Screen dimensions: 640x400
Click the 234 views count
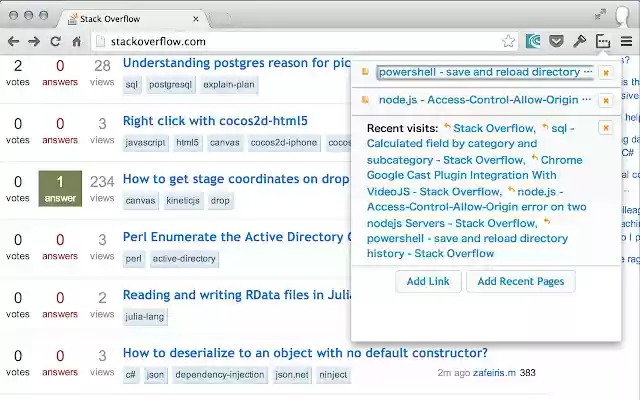[x=102, y=188]
